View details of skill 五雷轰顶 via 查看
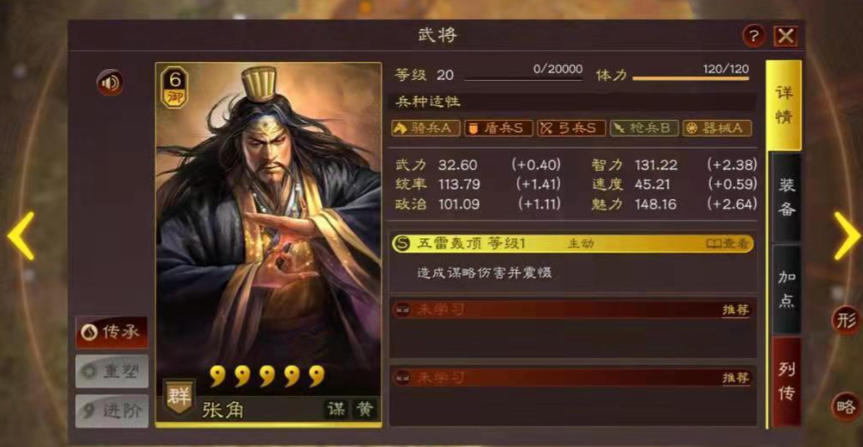Viewport: 863px width, 447px height. (728, 244)
